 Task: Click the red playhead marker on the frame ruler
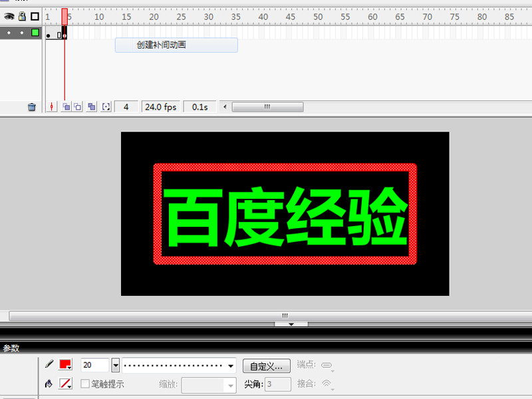coord(65,17)
